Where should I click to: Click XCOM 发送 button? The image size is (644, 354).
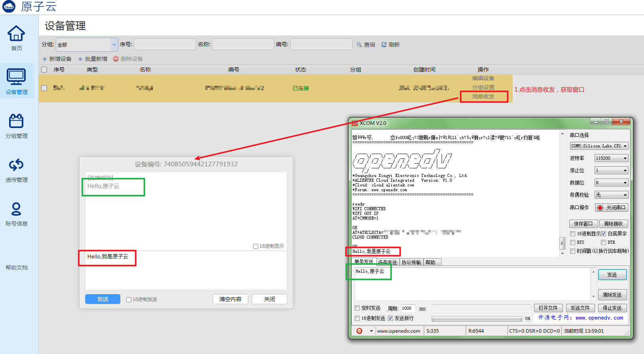point(612,275)
